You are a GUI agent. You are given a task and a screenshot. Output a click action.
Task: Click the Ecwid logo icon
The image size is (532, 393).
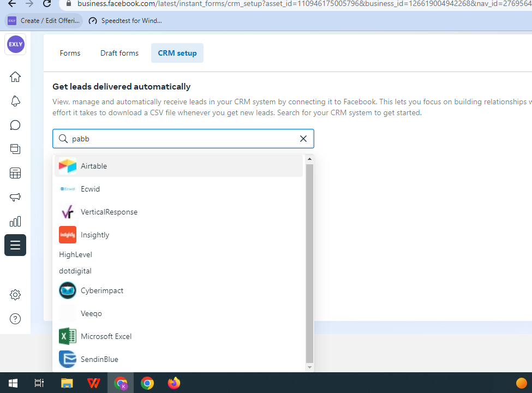68,189
